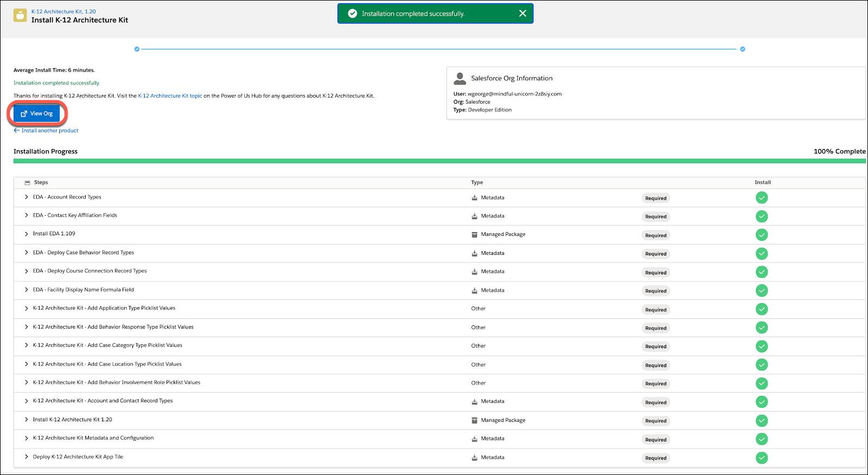Click green check for Facility Display Name Formula Field
Image resolution: width=868 pixels, height=475 pixels.
click(x=762, y=291)
